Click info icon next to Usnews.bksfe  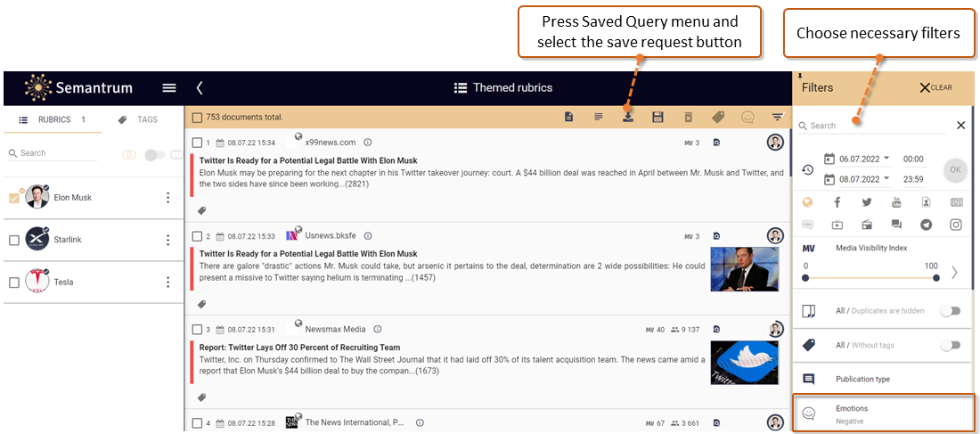(x=368, y=236)
